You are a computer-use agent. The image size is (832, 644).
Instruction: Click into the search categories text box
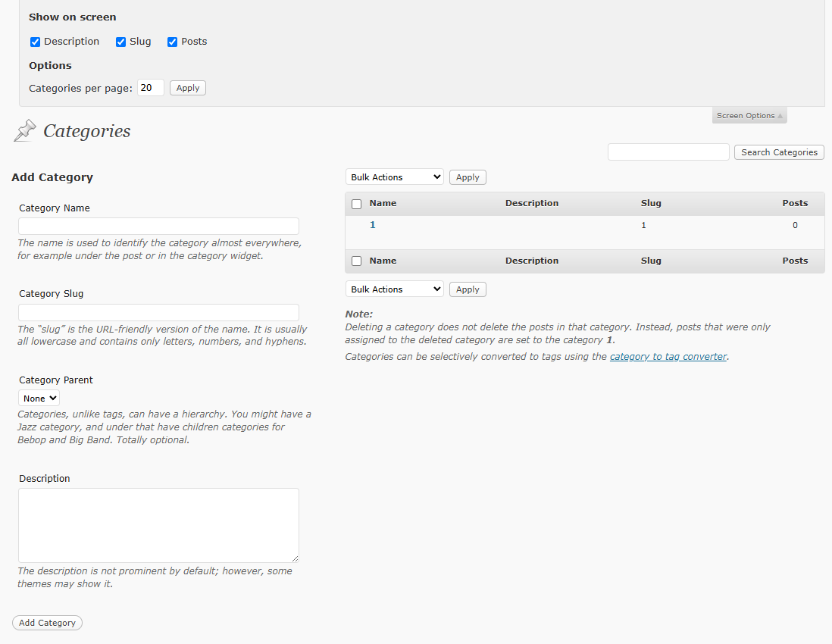click(668, 152)
